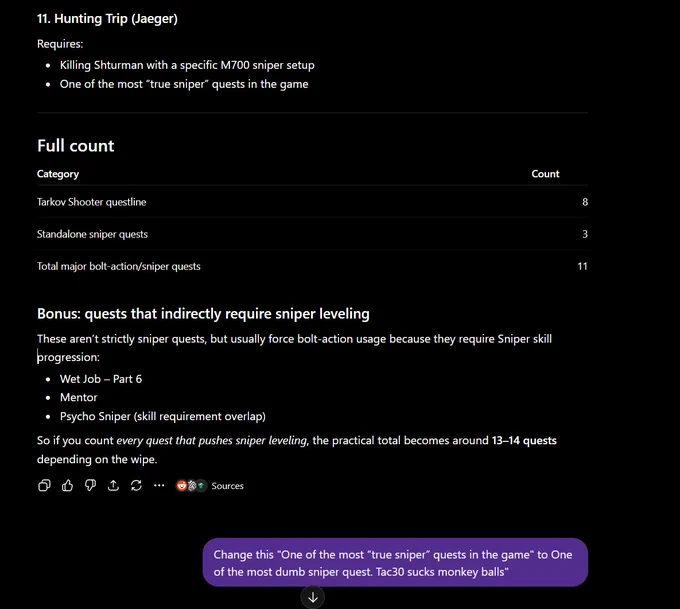Select the "Standalone sniper quests" table cell
Viewport: 680px width, 609px height.
tap(92, 234)
